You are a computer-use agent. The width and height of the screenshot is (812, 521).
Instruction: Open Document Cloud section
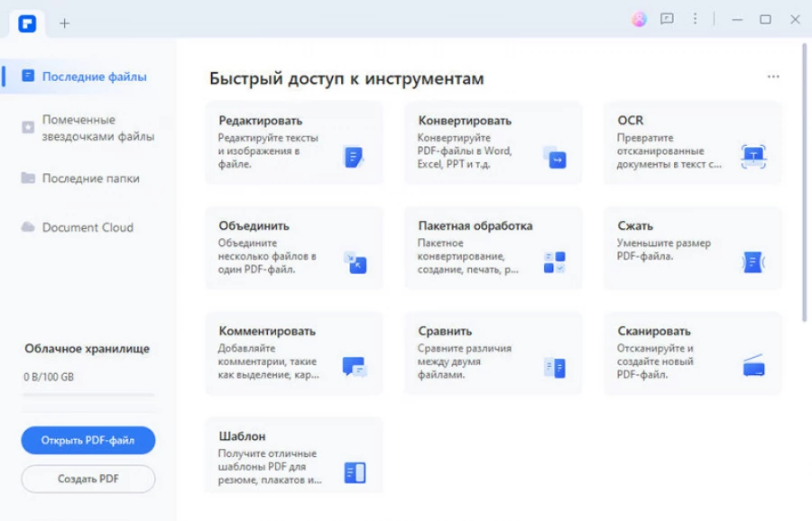point(88,227)
